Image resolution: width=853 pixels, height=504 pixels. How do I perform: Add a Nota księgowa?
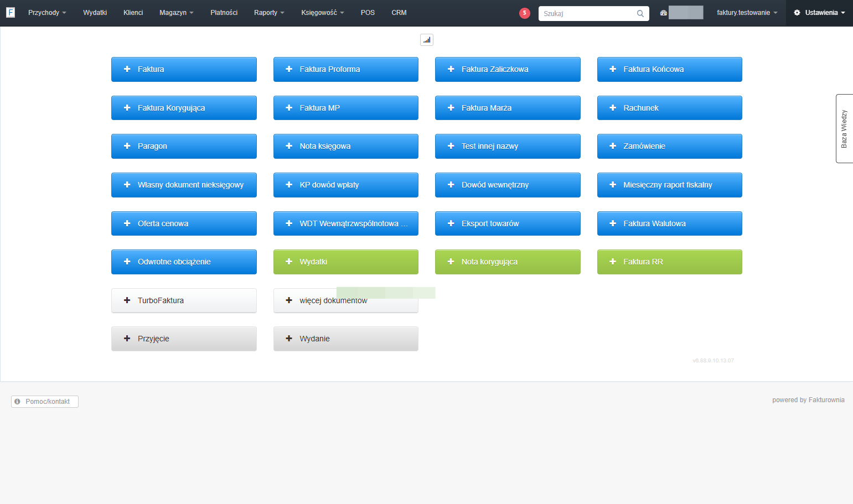pyautogui.click(x=346, y=146)
